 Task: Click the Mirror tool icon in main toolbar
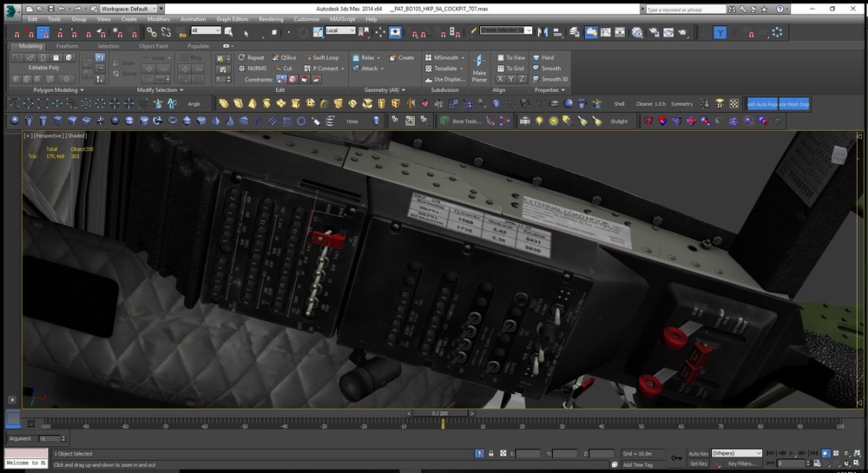click(x=542, y=32)
